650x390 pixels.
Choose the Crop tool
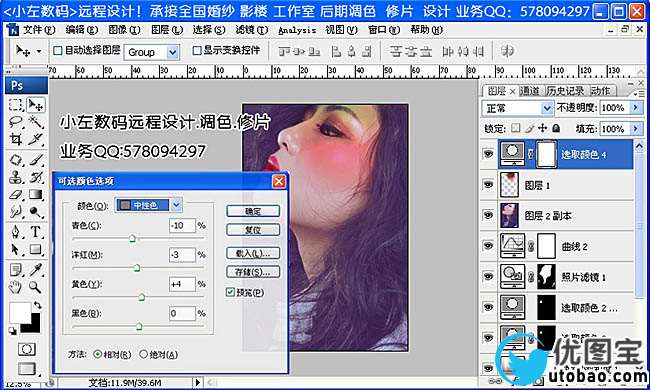16,140
